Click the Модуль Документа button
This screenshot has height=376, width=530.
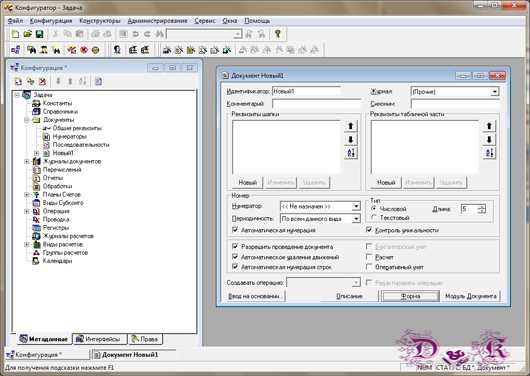pyautogui.click(x=471, y=296)
